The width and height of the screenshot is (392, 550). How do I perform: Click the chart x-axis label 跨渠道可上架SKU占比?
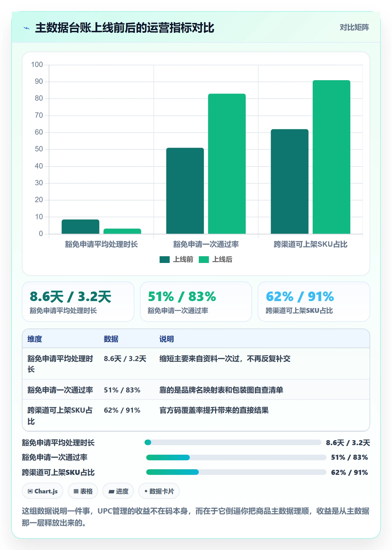click(311, 244)
